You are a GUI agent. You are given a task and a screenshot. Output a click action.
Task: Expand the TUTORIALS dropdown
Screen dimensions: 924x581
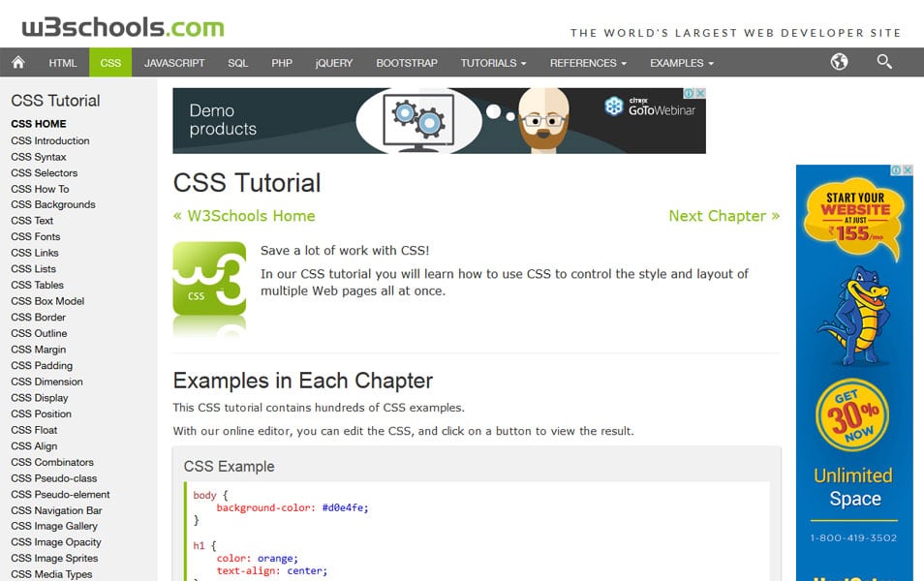[493, 63]
